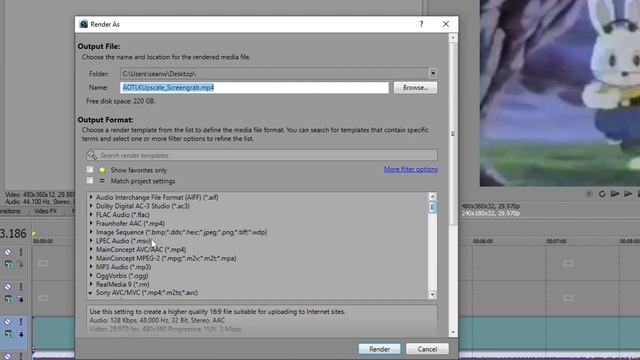Cancel the Render As dialog
This screenshot has height=360, width=640.
427,349
